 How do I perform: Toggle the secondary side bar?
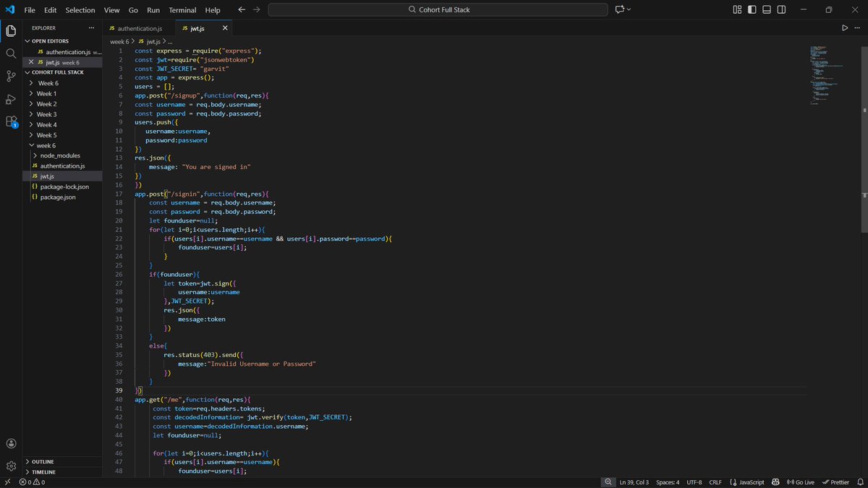[782, 9]
